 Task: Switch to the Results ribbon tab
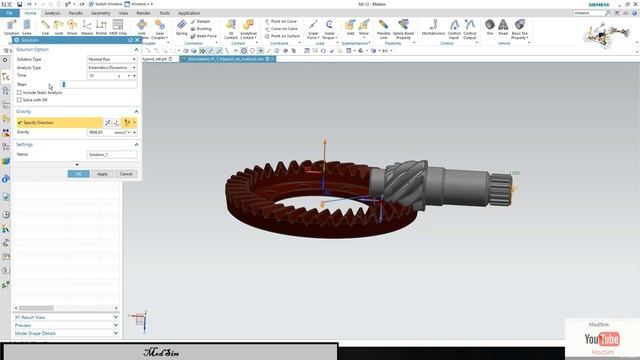tap(76, 13)
